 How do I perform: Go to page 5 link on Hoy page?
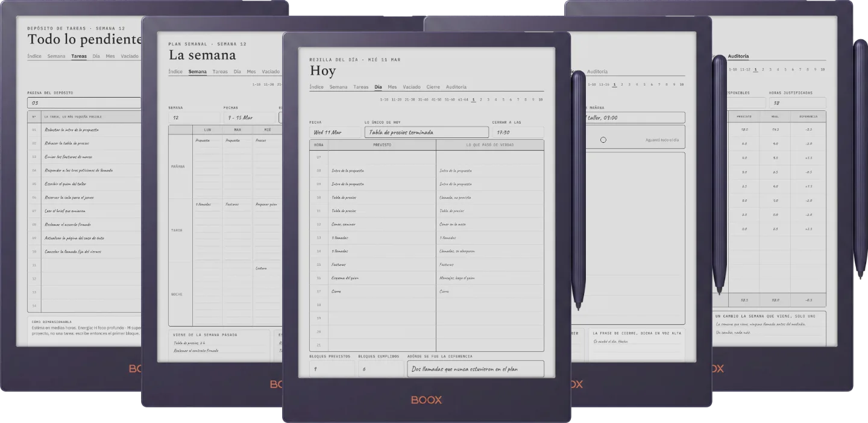[x=503, y=99]
